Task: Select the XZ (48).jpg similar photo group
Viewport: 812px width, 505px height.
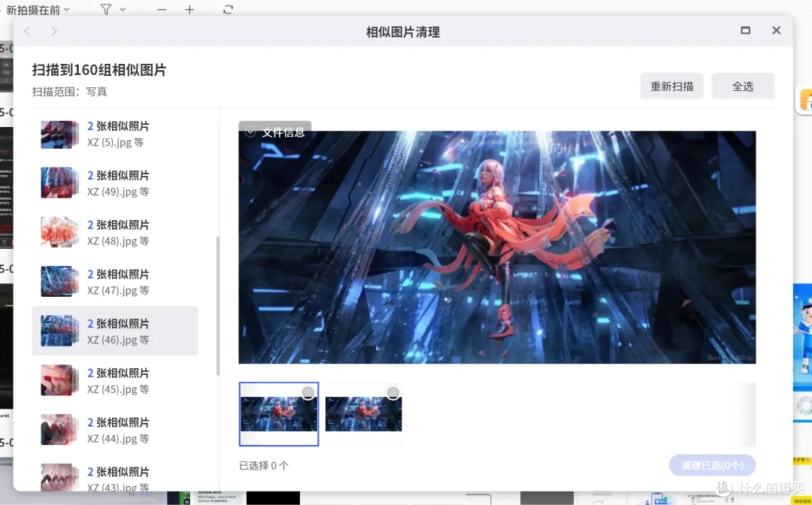Action: tap(115, 232)
